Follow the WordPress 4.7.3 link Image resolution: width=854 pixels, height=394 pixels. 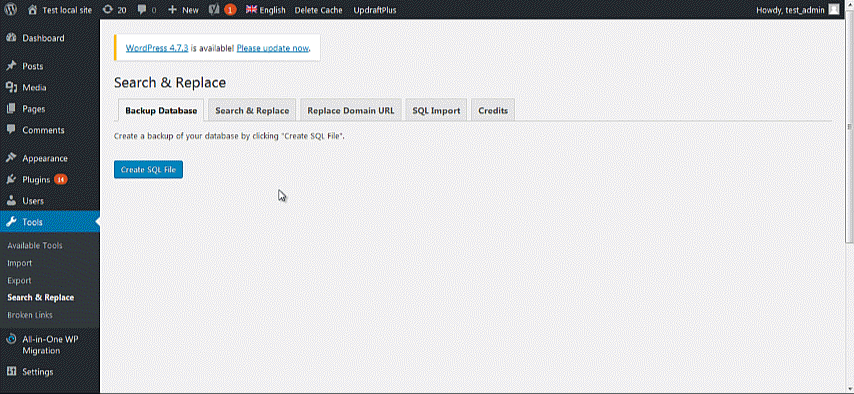(157, 48)
